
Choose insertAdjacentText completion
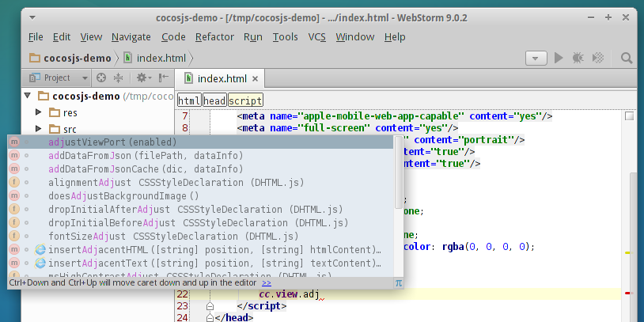[x=200, y=263]
